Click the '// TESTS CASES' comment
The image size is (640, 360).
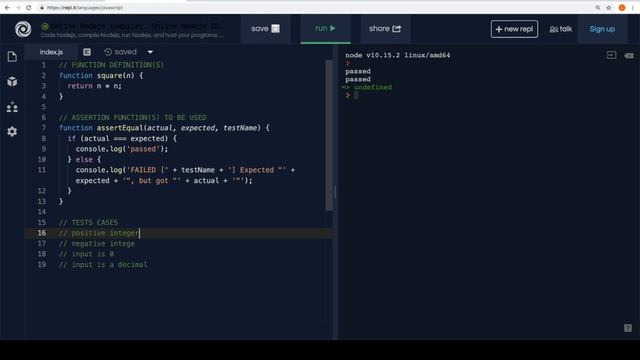click(88, 222)
